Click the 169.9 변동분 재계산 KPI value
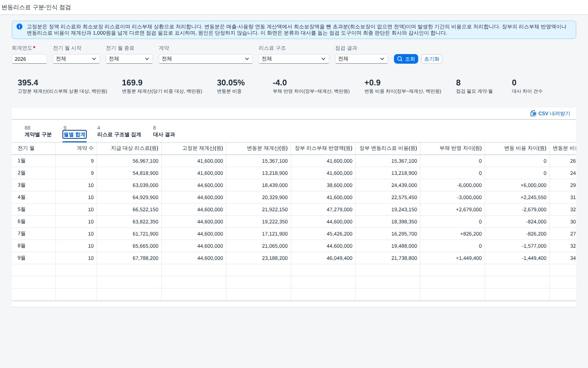 click(x=132, y=83)
